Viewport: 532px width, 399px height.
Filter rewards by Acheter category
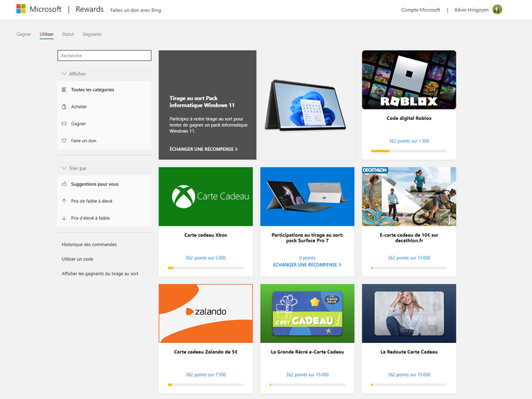pos(104,107)
